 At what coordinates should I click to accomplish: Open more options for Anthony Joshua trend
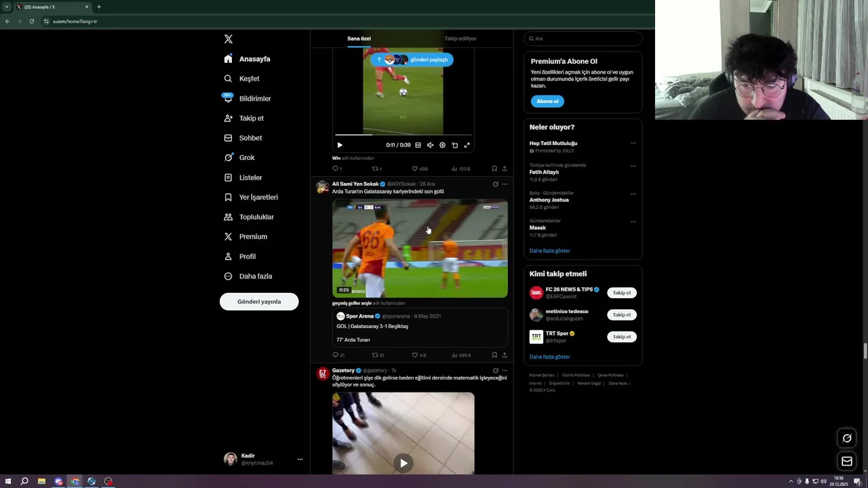[x=633, y=194]
